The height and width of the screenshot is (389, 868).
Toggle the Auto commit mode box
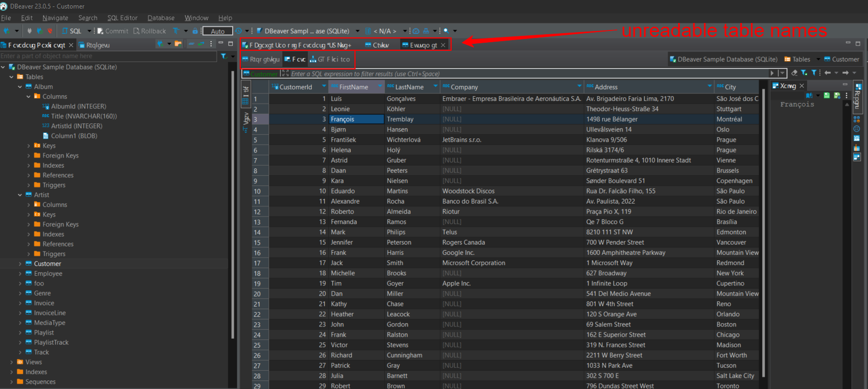coord(218,31)
